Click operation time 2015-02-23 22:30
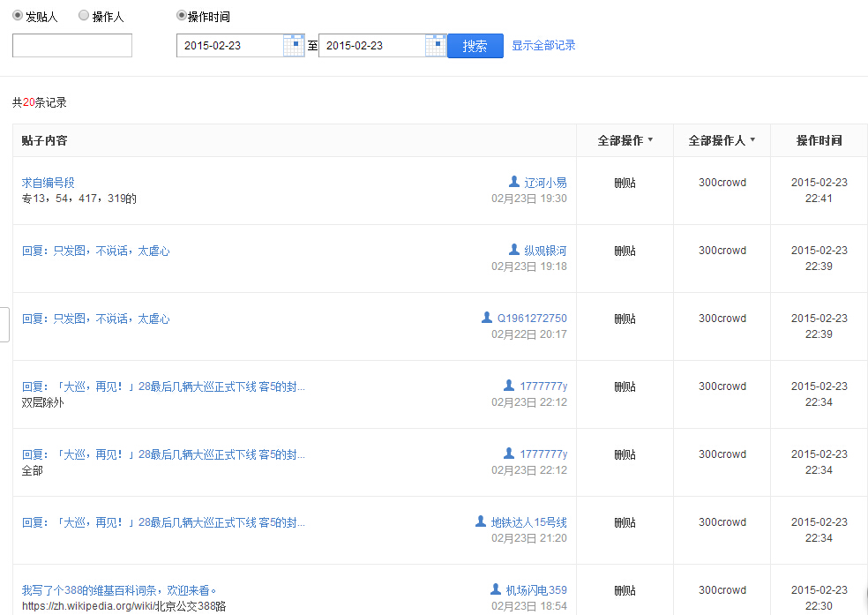Viewport: 868px width, 615px height. (x=819, y=598)
